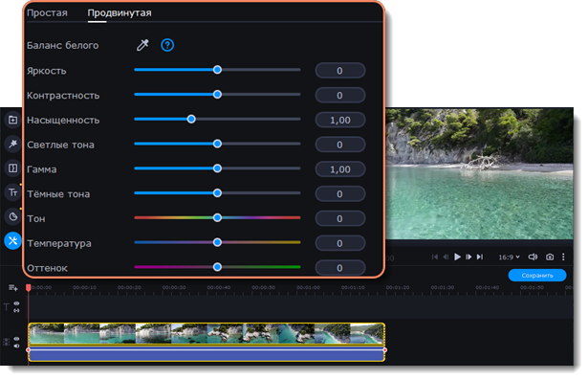Click the Тон value field
The height and width of the screenshot is (380, 588).
pos(340,218)
